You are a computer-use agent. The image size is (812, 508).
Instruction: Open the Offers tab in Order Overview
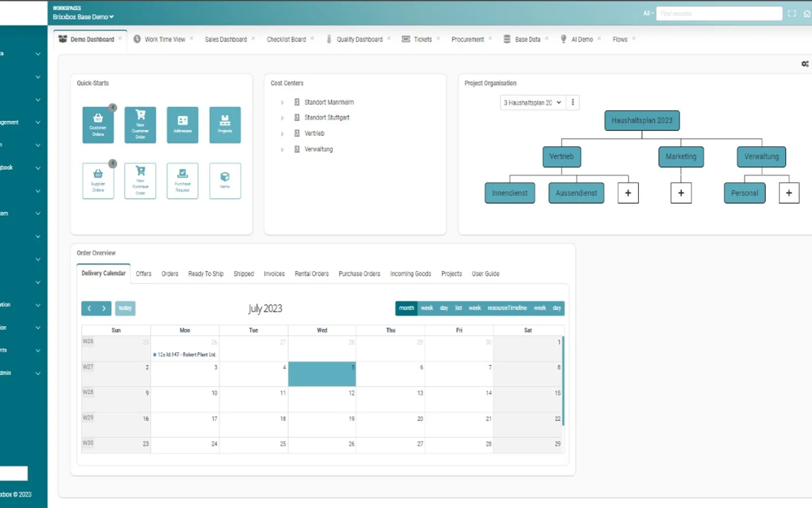[x=144, y=274]
